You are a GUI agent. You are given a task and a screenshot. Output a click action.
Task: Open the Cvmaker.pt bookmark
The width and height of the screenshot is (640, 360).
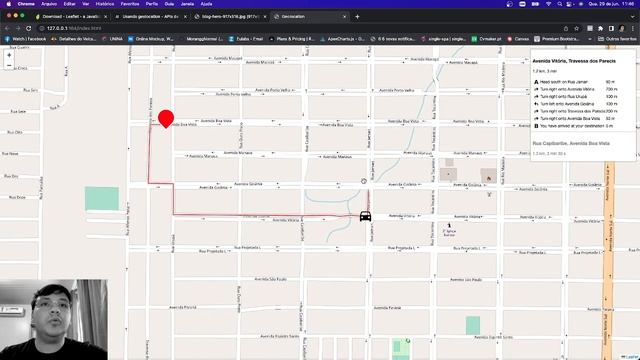coord(487,39)
